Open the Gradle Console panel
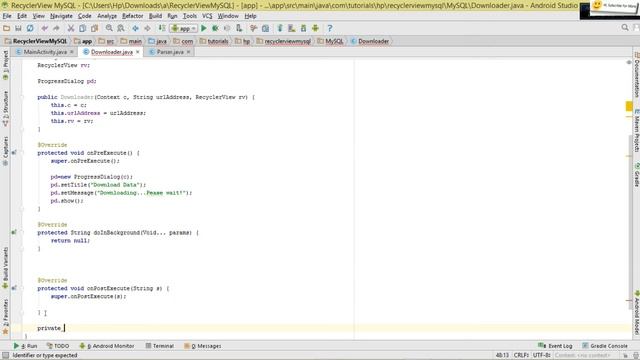640x360 pixels. pos(605,346)
